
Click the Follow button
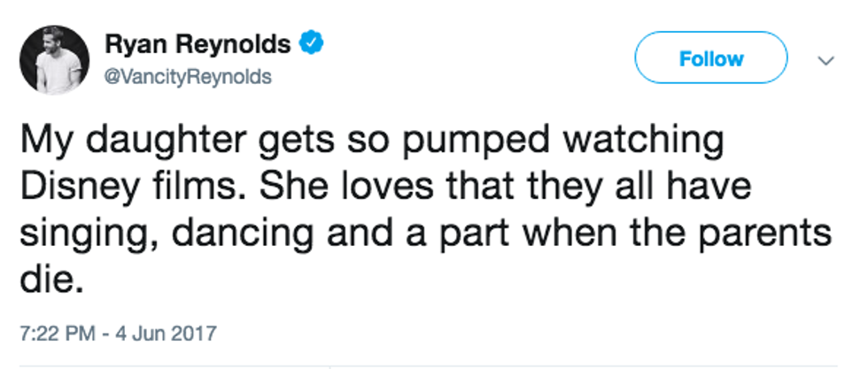tap(711, 59)
